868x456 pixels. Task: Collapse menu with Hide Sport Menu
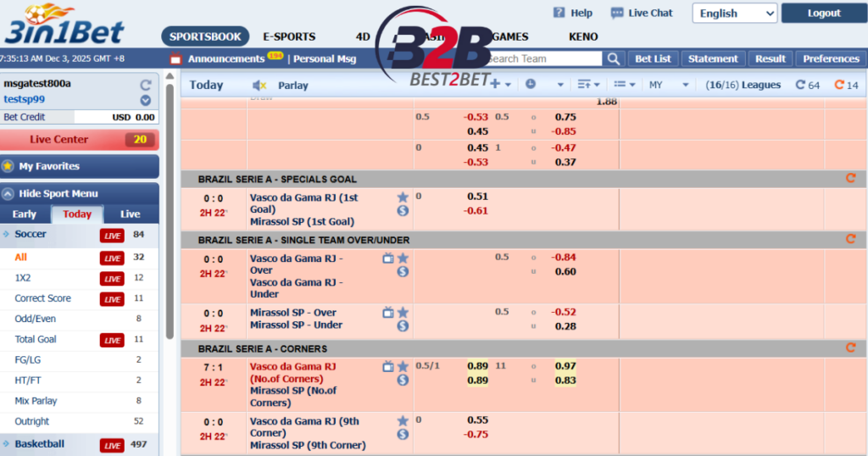point(79,194)
